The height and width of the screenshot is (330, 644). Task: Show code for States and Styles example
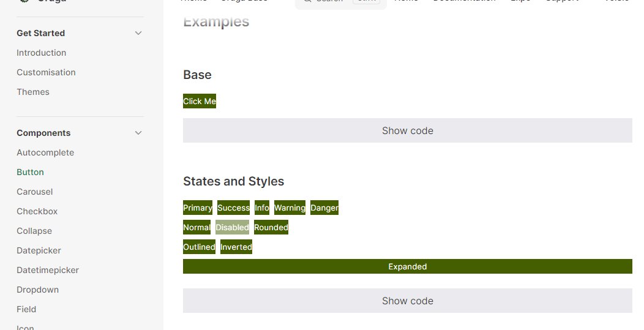point(408,301)
